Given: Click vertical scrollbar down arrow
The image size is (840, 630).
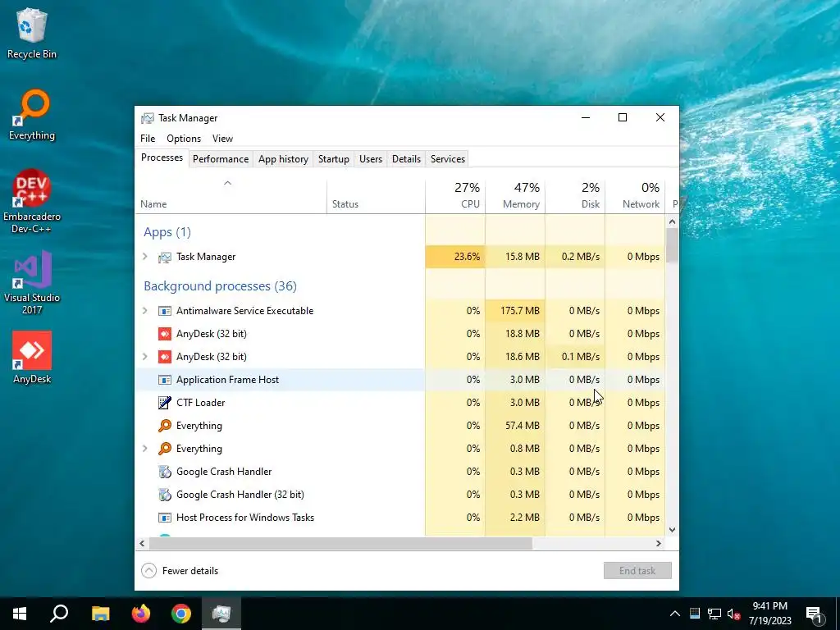Looking at the screenshot, I should coord(673,530).
